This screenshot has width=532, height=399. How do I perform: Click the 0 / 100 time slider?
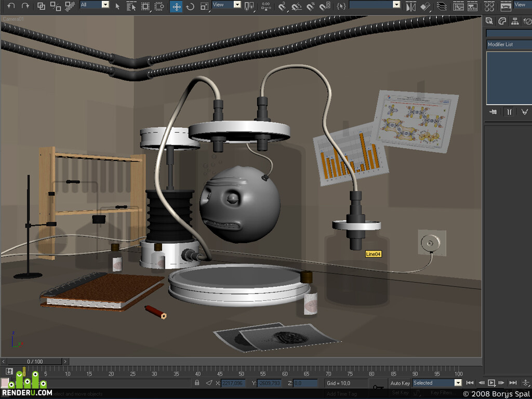pos(35,362)
